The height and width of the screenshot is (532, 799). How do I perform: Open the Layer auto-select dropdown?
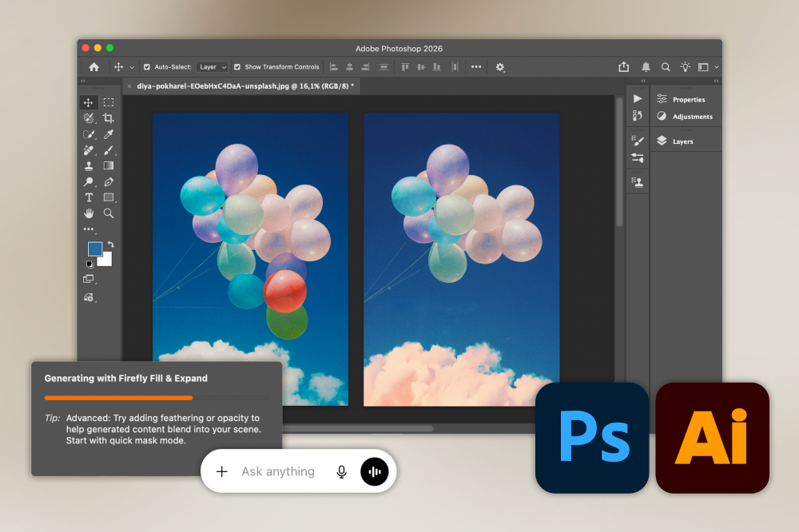click(x=212, y=67)
